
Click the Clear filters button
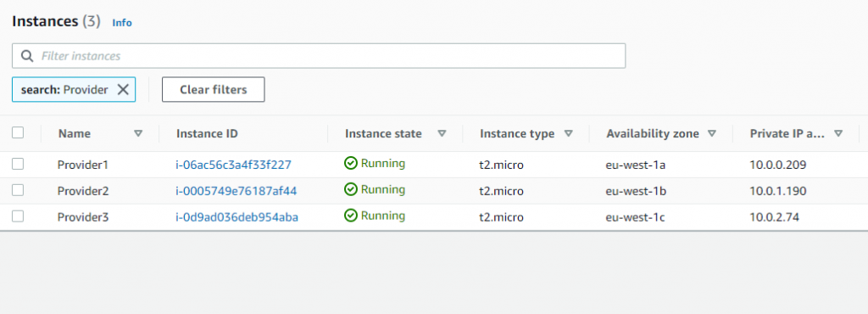(213, 90)
